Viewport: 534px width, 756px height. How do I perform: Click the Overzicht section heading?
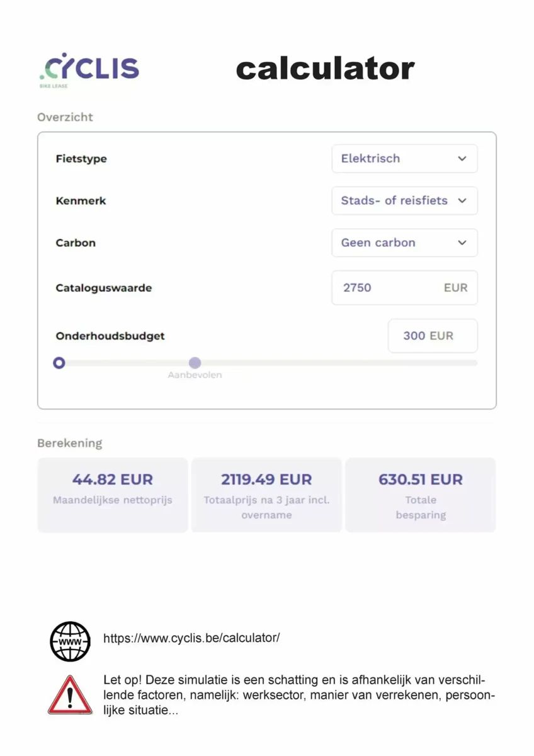tap(65, 117)
